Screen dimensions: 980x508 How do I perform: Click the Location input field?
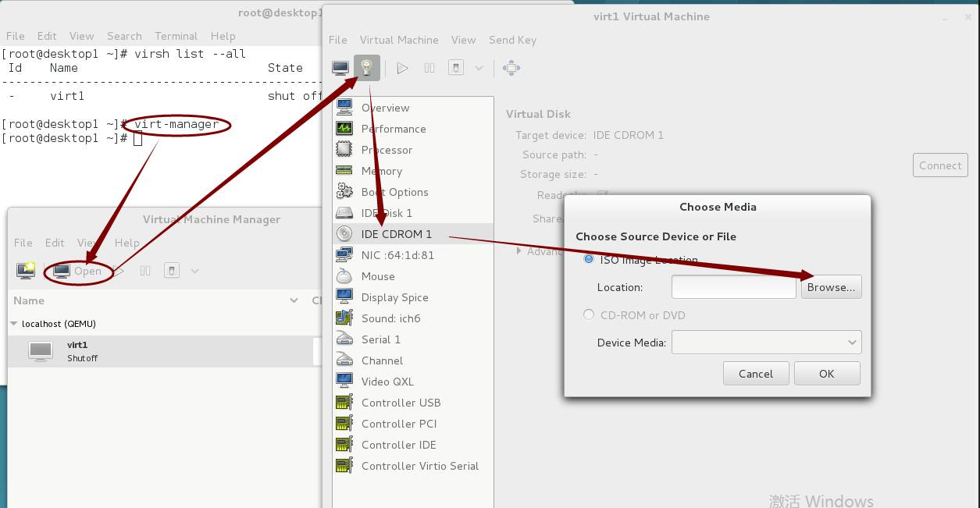[734, 286]
